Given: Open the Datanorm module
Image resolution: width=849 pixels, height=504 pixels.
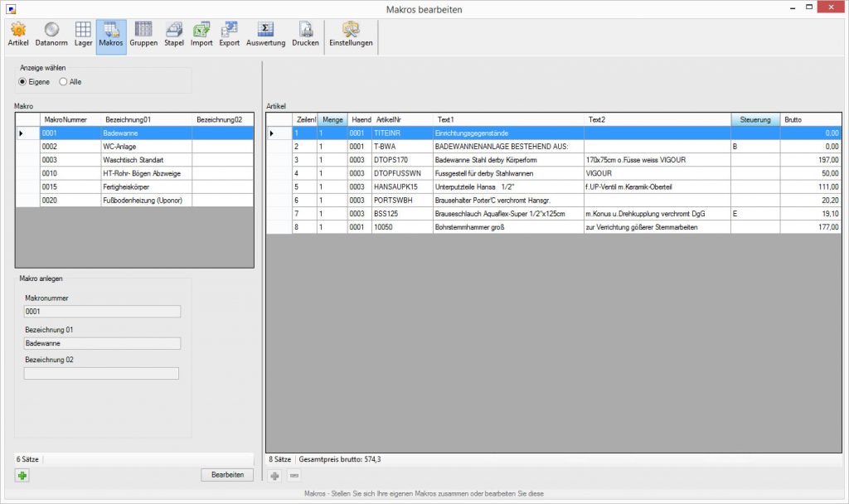Looking at the screenshot, I should [x=51, y=35].
